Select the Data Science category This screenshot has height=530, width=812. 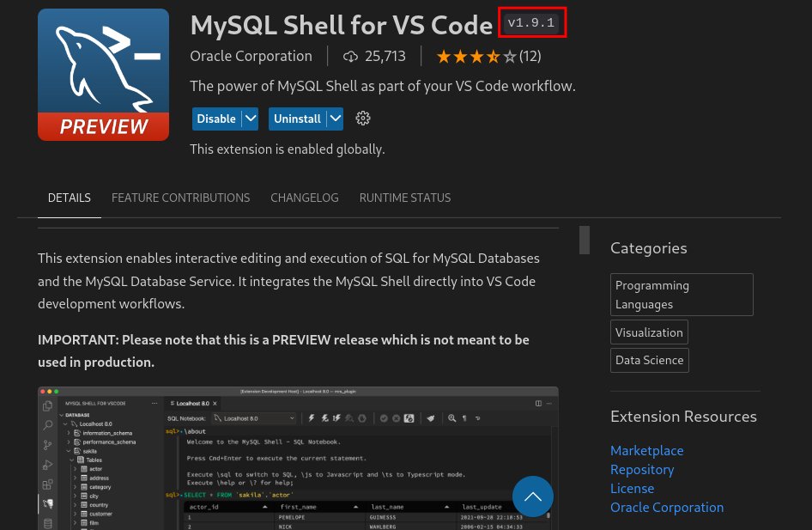tap(650, 360)
